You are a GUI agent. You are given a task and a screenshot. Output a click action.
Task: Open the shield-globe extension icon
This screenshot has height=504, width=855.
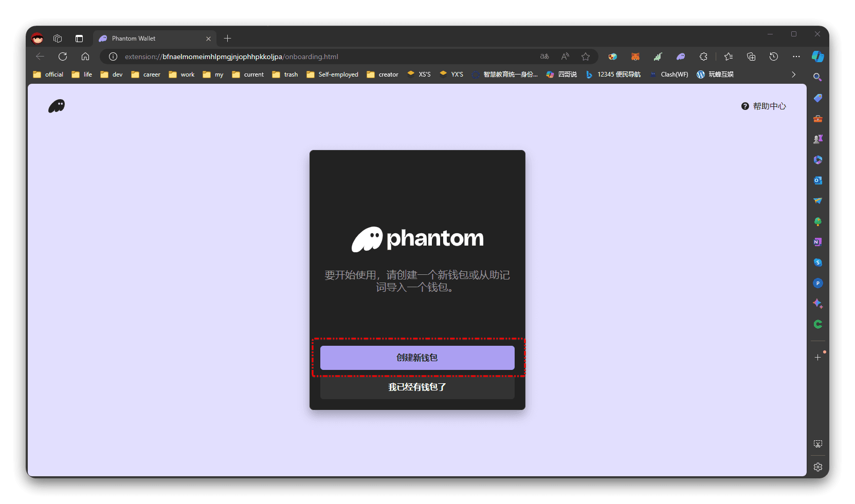click(612, 57)
